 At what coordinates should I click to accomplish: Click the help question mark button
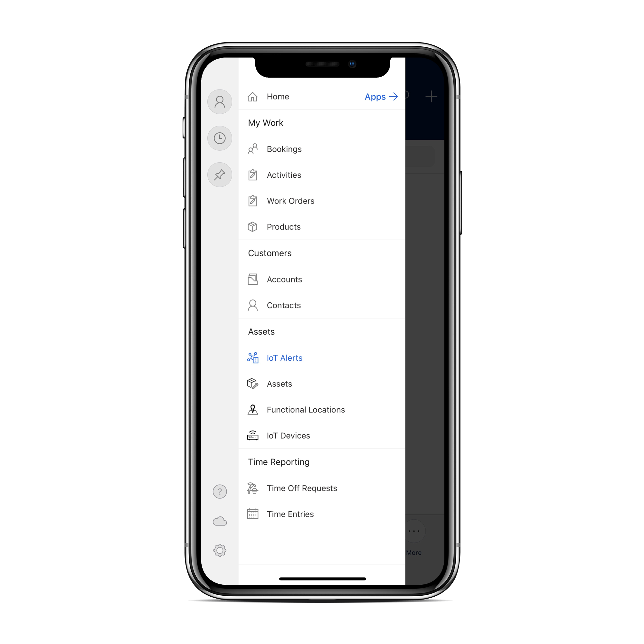(220, 491)
